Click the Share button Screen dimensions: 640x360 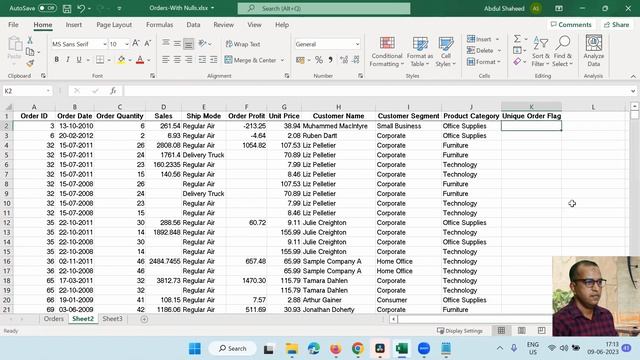pyautogui.click(x=616, y=25)
